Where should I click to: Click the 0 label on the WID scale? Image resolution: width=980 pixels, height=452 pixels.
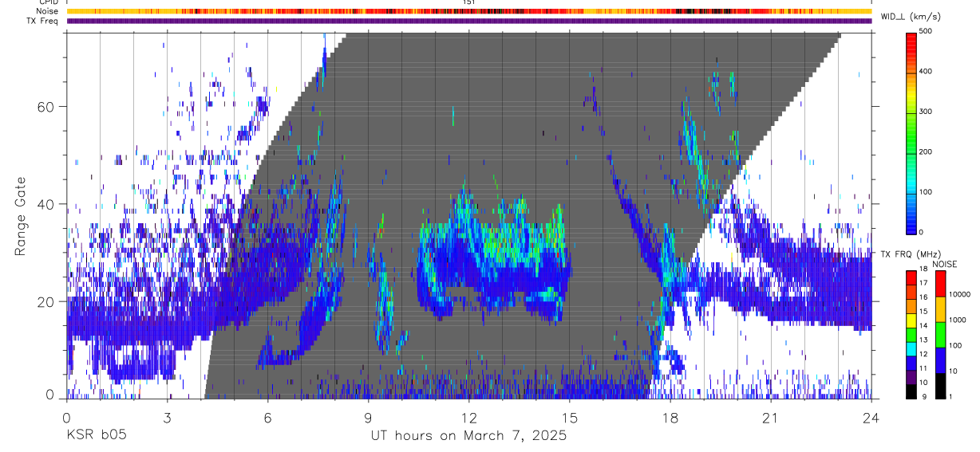click(923, 232)
